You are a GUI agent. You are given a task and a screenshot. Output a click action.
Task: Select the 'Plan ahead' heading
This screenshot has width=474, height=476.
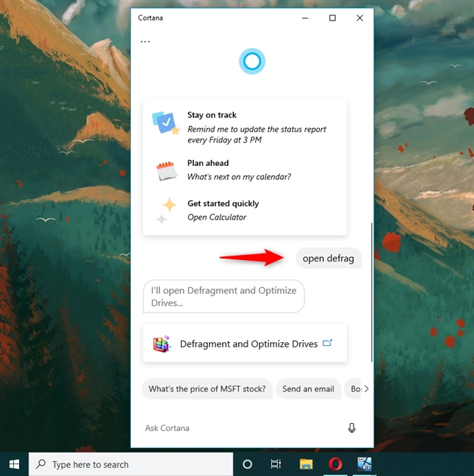(208, 163)
